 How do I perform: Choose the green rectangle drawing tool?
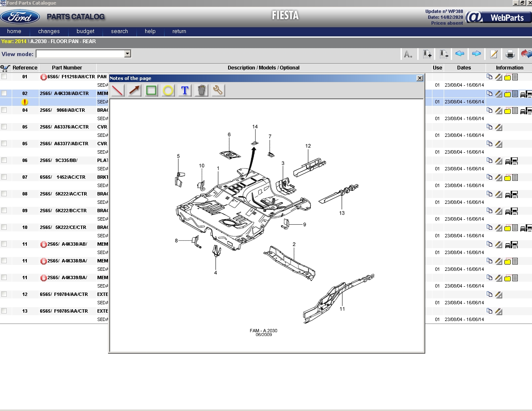click(x=151, y=90)
